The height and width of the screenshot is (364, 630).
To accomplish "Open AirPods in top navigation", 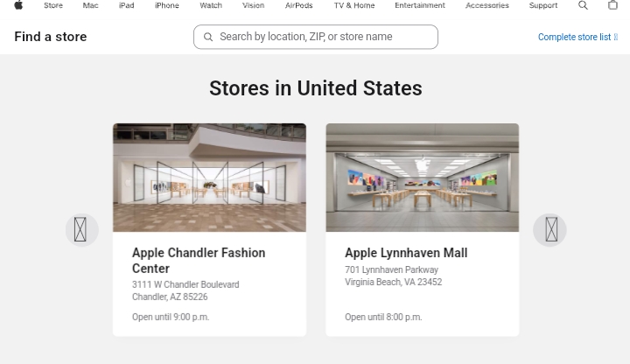I will pyautogui.click(x=298, y=5).
